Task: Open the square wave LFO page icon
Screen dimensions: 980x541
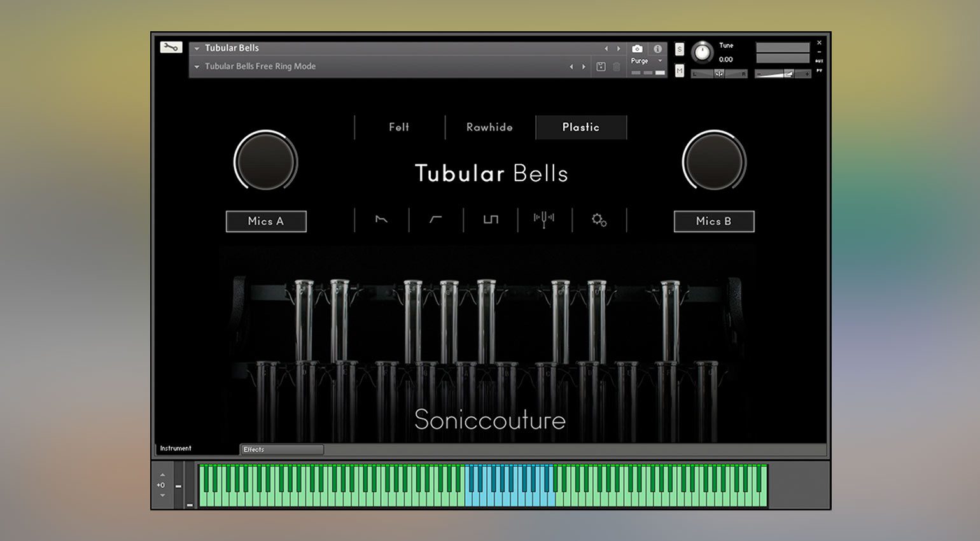Action: point(491,220)
